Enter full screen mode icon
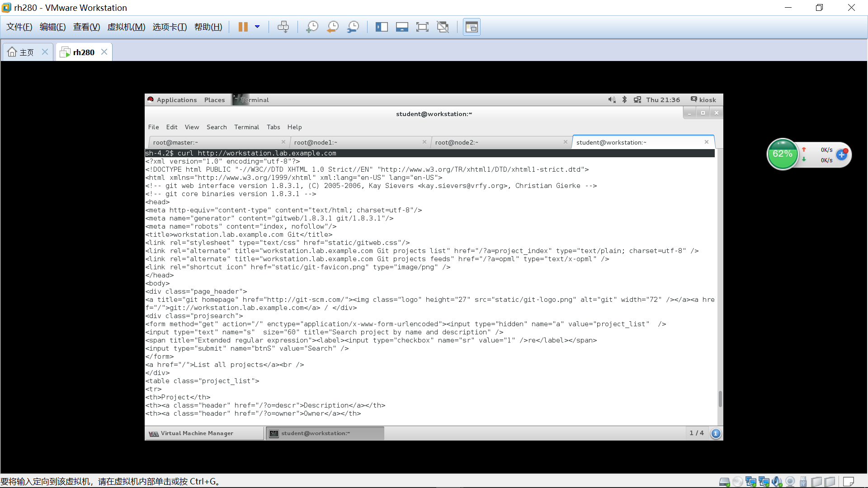 pyautogui.click(x=422, y=27)
